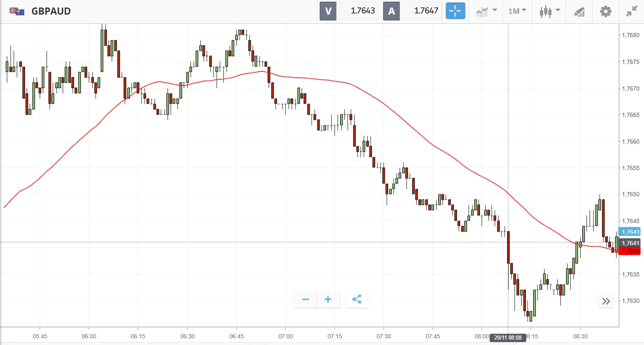The height and width of the screenshot is (345, 644).
Task: Expand the candlestick chart type dropdown
Action: click(x=549, y=11)
